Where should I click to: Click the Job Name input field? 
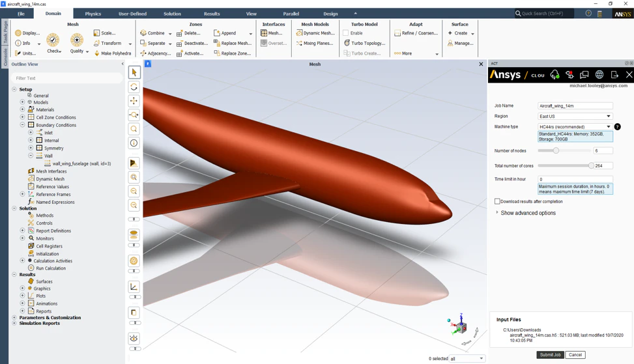(575, 106)
